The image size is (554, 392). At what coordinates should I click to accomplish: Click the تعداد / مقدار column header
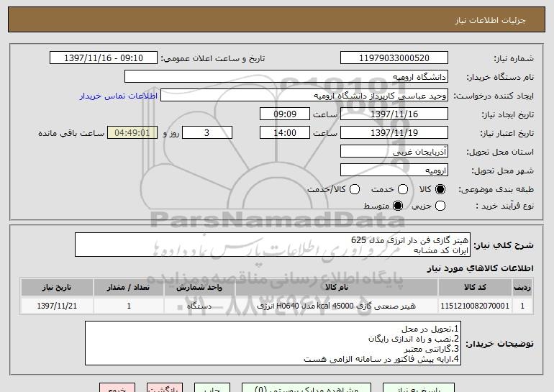click(x=129, y=288)
